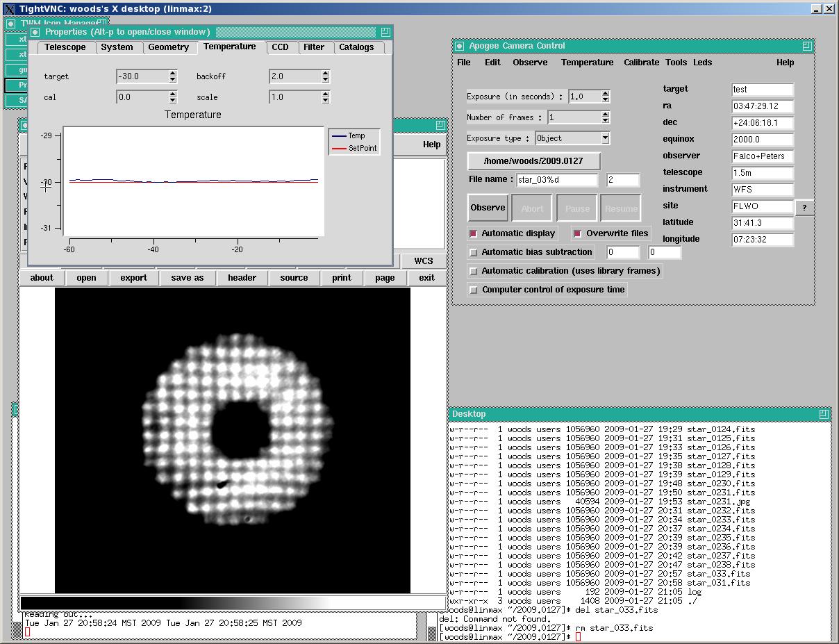Click resize icon on Desktop terminal title bar
The height and width of the screenshot is (644, 839).
click(x=824, y=414)
